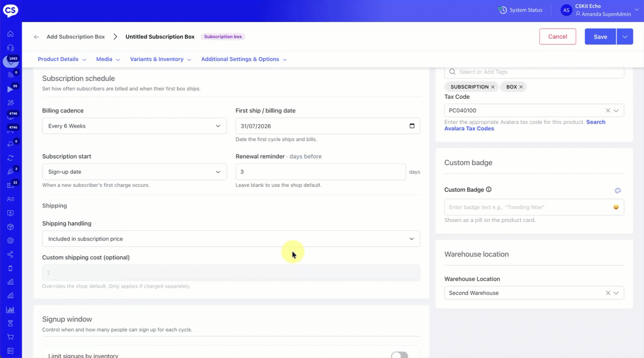Open the emoji picker in Custom Badge field
Screen dimensions: 644x358
[x=616, y=207]
